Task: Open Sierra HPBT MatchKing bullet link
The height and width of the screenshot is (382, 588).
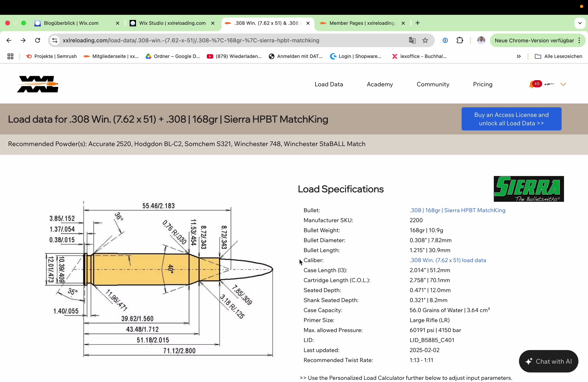Action: click(x=458, y=210)
